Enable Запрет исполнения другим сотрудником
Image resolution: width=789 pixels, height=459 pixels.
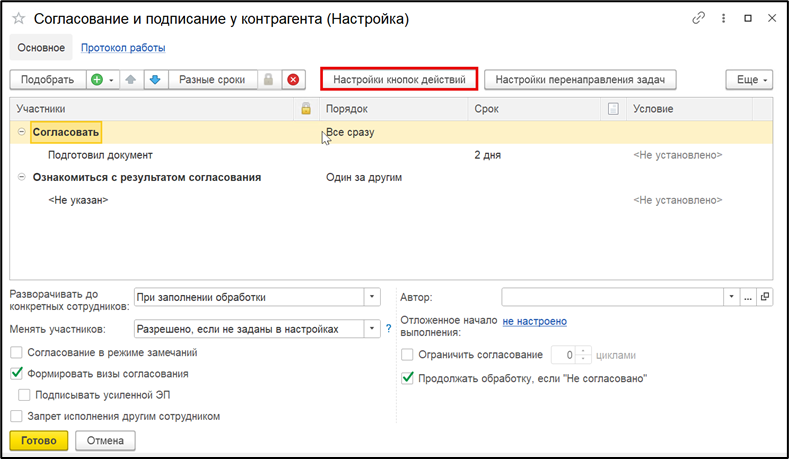17,416
